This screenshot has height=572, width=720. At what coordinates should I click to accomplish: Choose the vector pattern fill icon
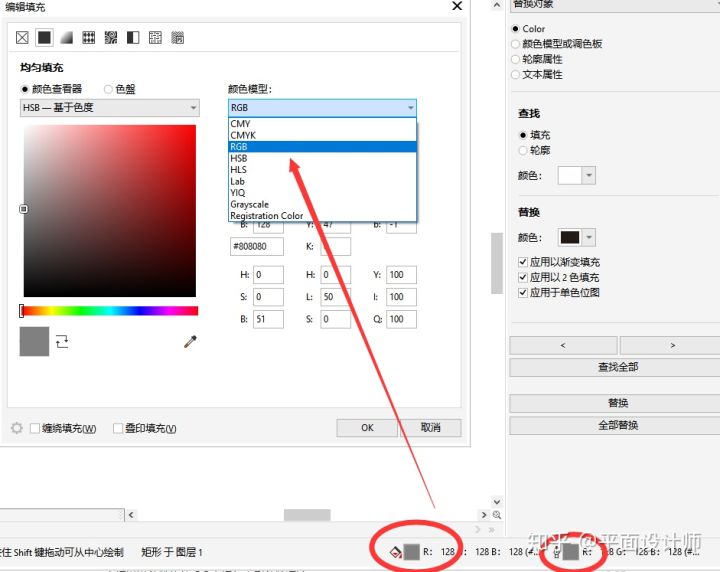[x=88, y=37]
